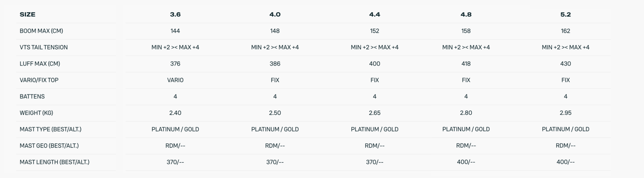
Task: Click the weight value 2.50
Action: click(x=275, y=113)
